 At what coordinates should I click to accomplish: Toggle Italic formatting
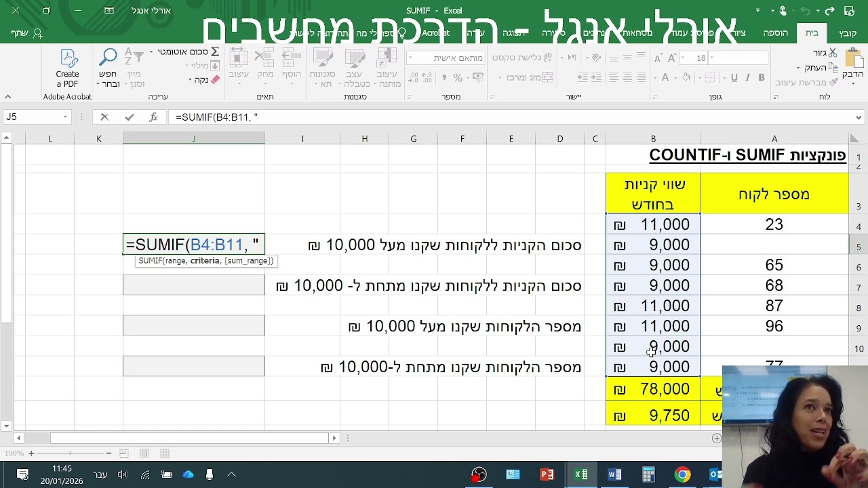748,78
